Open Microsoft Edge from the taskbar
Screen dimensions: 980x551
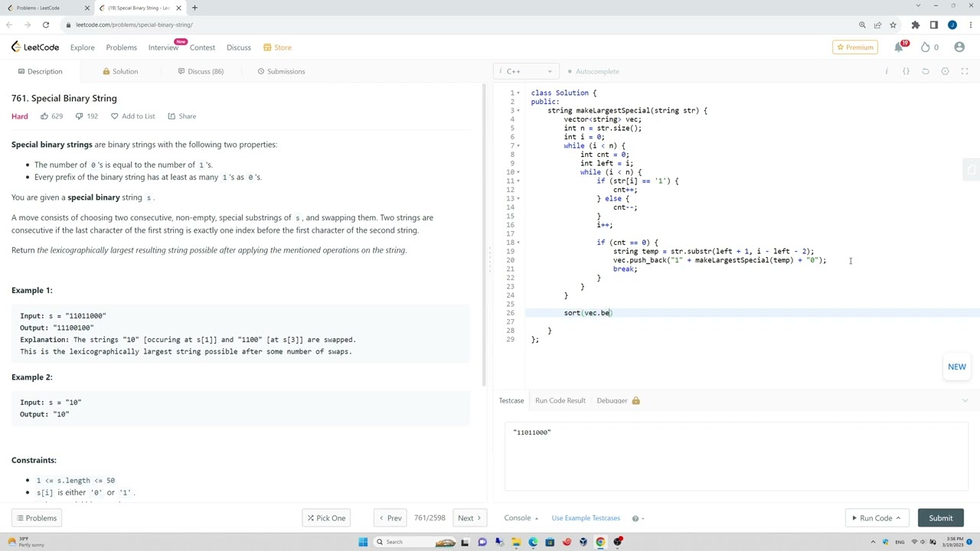click(x=533, y=542)
